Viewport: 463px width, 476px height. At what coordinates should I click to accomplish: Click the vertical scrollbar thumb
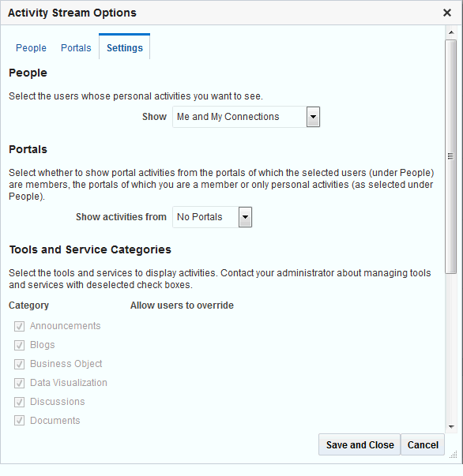point(451,156)
